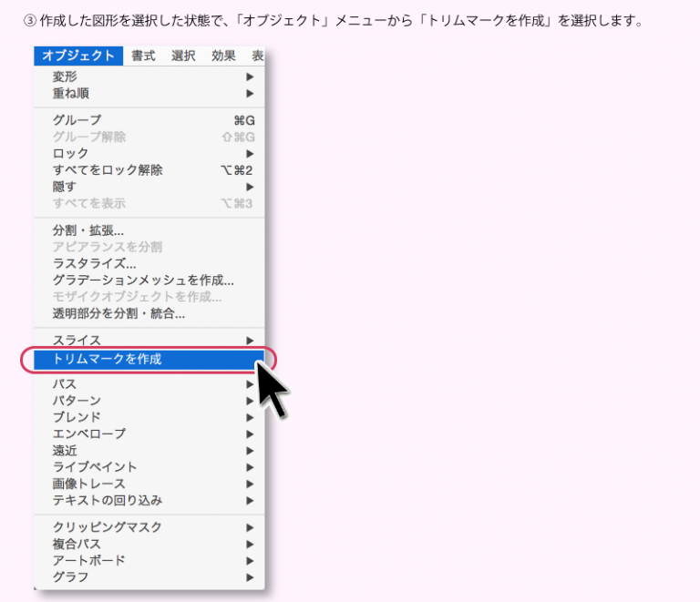Open the アートボード submenu

(x=89, y=561)
